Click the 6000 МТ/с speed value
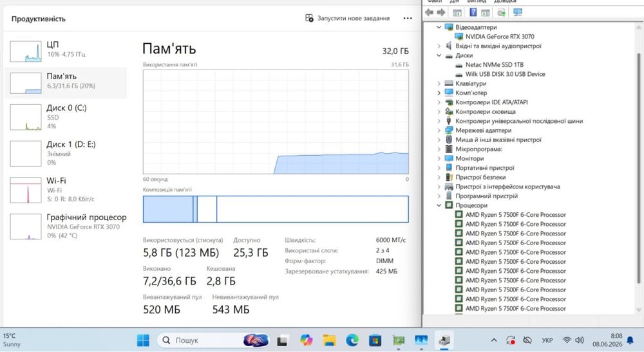 coord(391,240)
